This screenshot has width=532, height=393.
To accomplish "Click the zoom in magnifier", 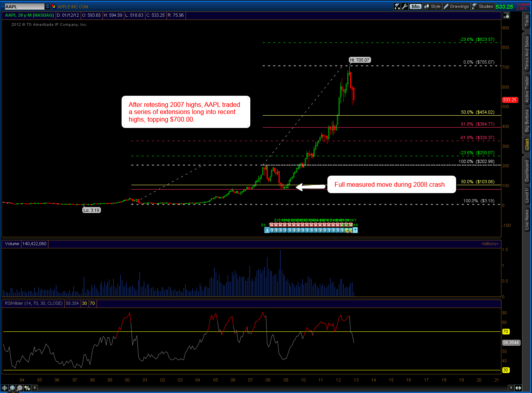I will (12, 388).
